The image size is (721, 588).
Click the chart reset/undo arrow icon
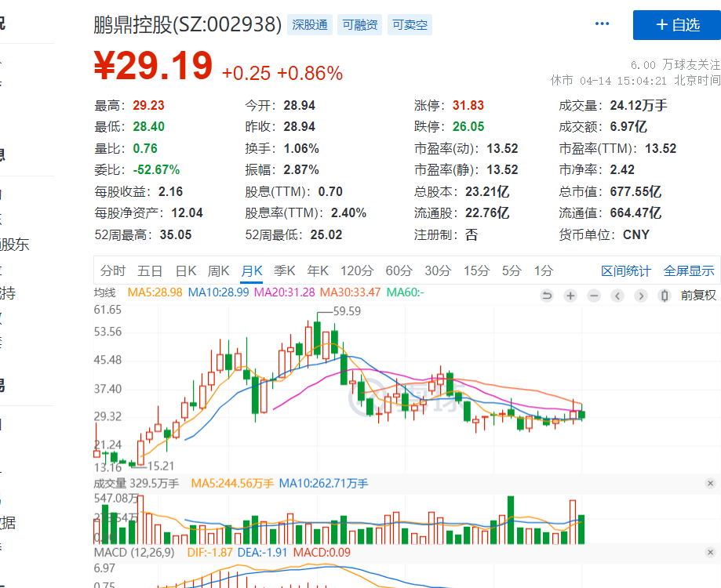547,296
